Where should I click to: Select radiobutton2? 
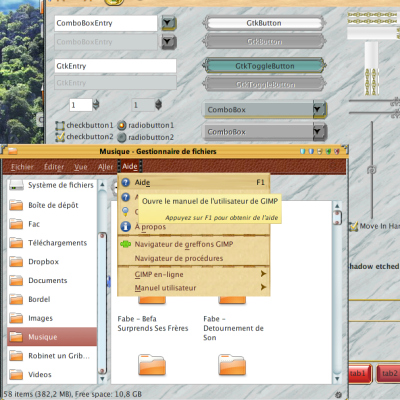click(x=122, y=137)
